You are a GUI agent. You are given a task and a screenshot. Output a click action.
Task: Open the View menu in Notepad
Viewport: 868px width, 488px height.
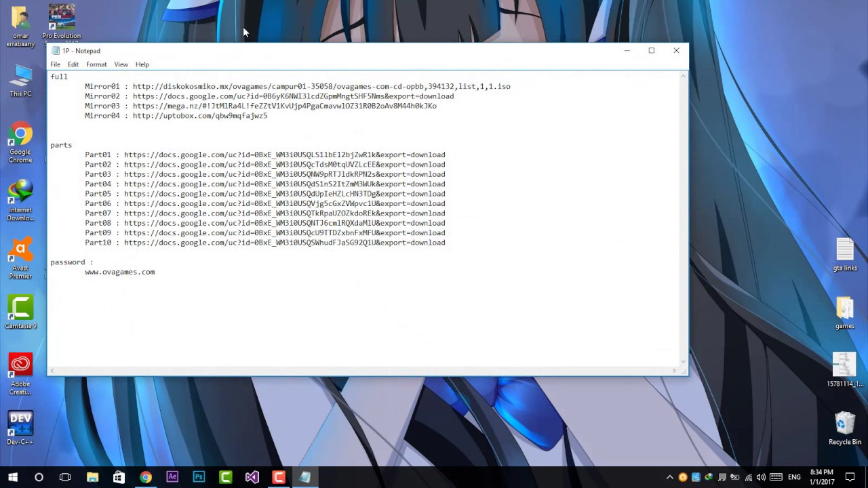click(121, 64)
